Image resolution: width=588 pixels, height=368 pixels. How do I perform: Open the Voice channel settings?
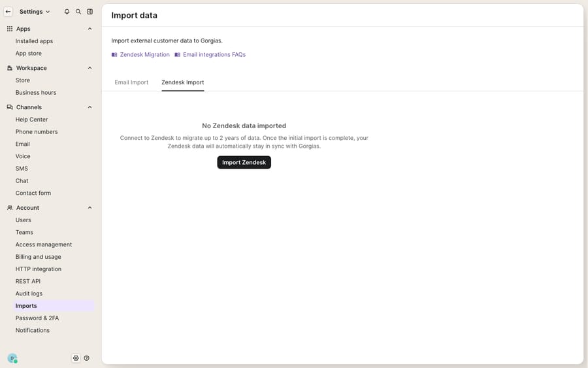pyautogui.click(x=23, y=156)
